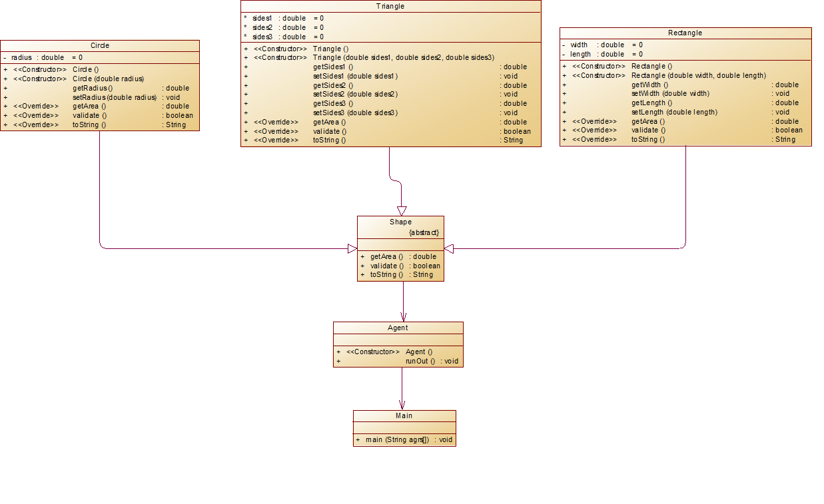824x504 pixels.
Task: Select the Main class header
Action: (404, 415)
